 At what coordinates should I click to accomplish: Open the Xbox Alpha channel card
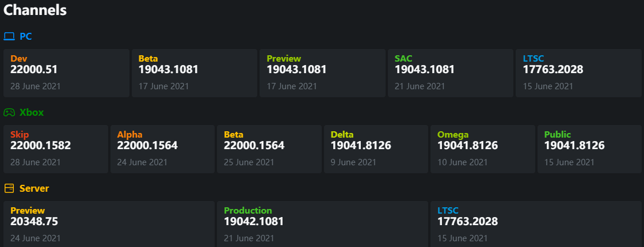[x=162, y=149]
